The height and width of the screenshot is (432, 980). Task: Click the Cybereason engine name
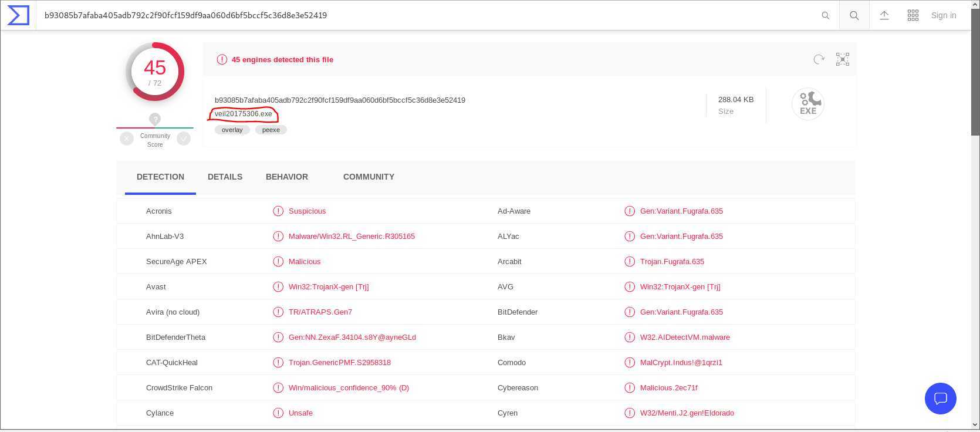tap(518, 388)
